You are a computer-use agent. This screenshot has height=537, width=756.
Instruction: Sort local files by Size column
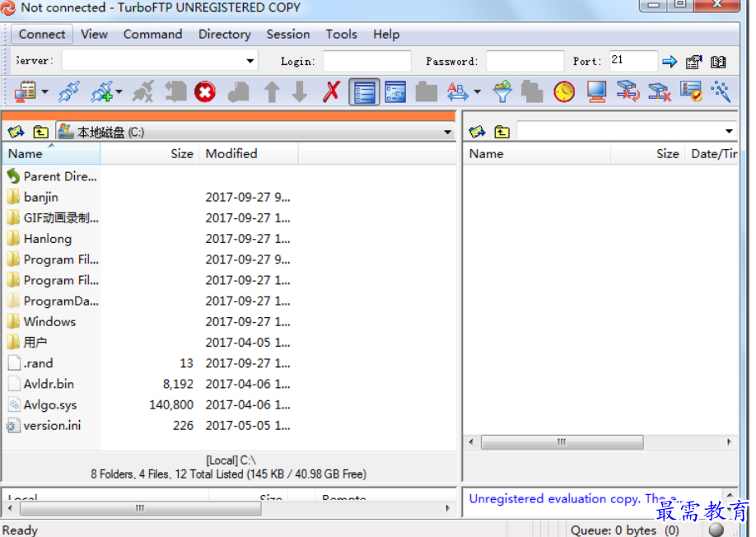point(149,154)
